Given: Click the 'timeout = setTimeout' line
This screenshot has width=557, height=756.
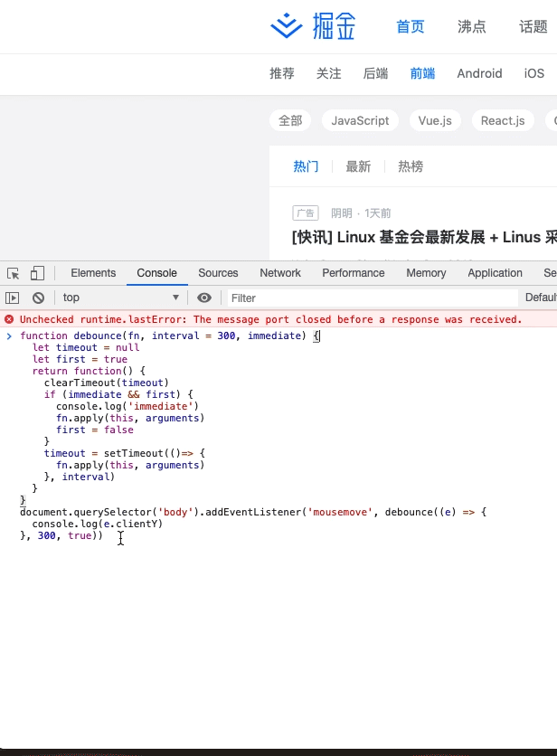Looking at the screenshot, I should coord(125,453).
